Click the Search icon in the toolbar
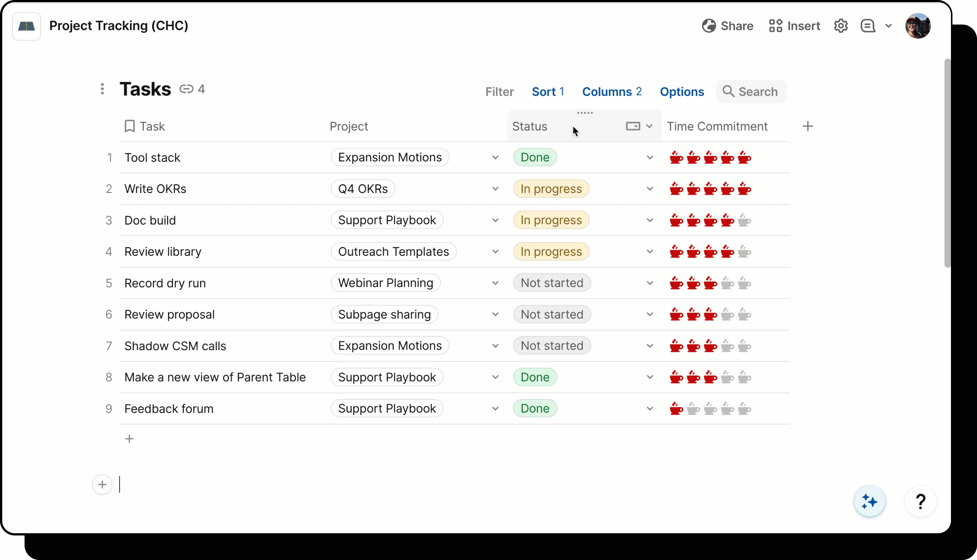 (728, 91)
